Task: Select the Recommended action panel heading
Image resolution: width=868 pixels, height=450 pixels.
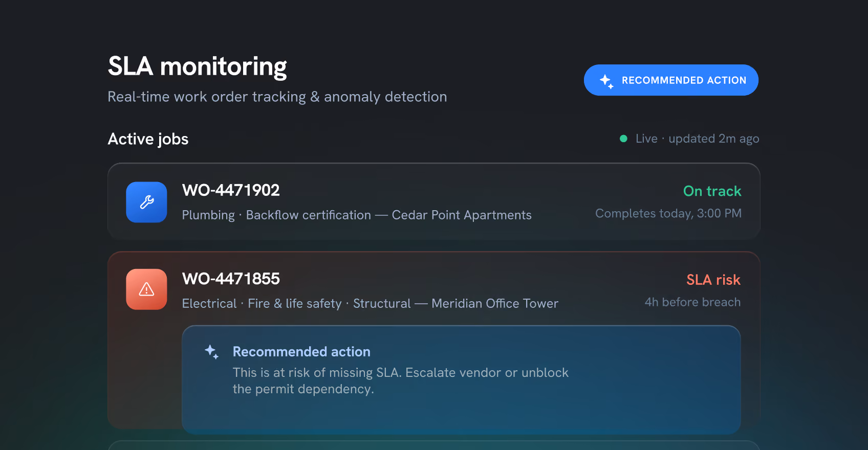Action: tap(301, 352)
